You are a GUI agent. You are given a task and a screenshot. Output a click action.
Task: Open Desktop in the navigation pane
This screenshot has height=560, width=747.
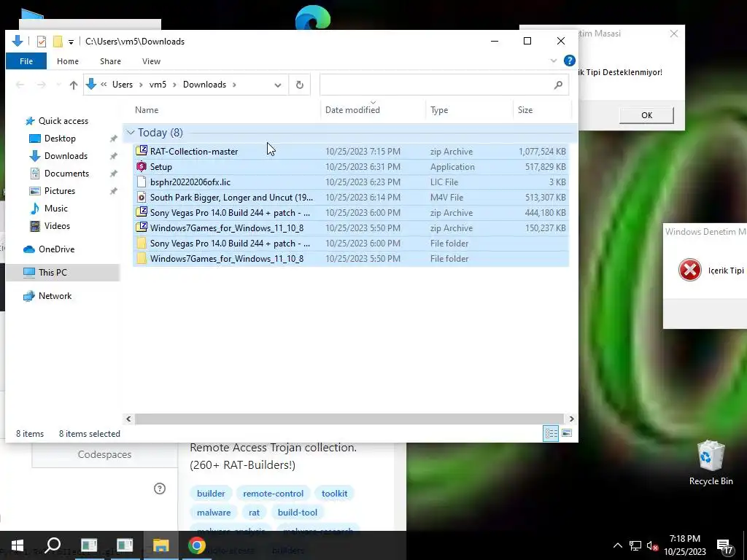tap(60, 139)
